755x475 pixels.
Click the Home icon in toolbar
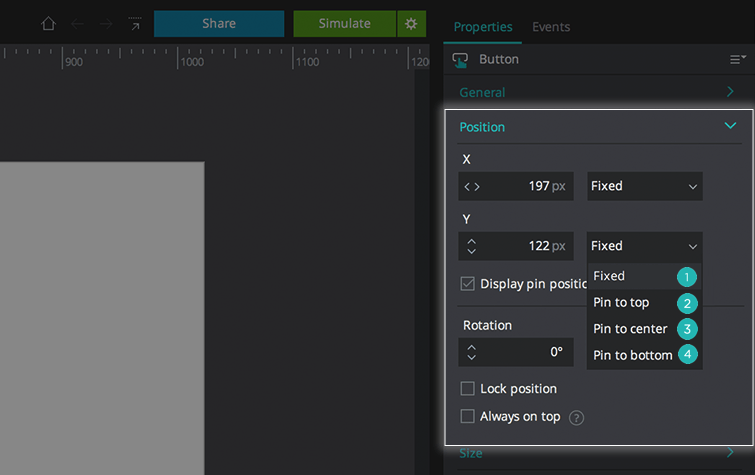pyautogui.click(x=48, y=23)
